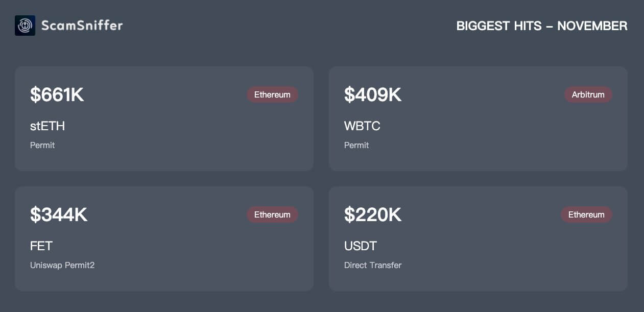644x312 pixels.
Task: Select the WBTC token label
Action: pos(362,126)
